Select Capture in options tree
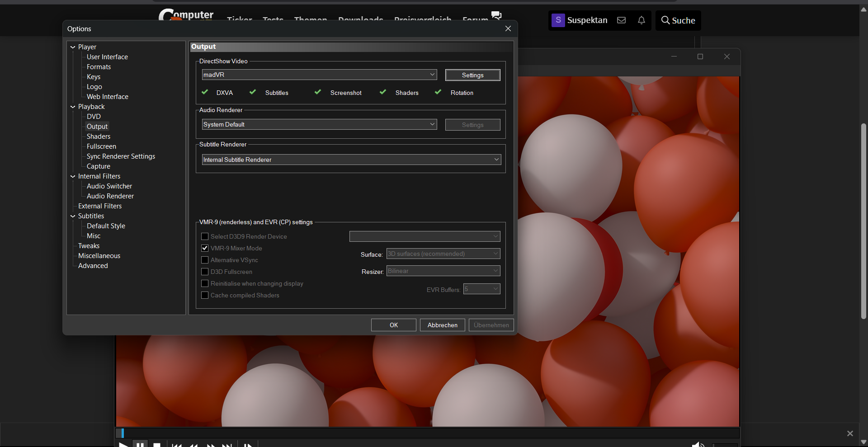Viewport: 868px width, 447px height. 99,166
